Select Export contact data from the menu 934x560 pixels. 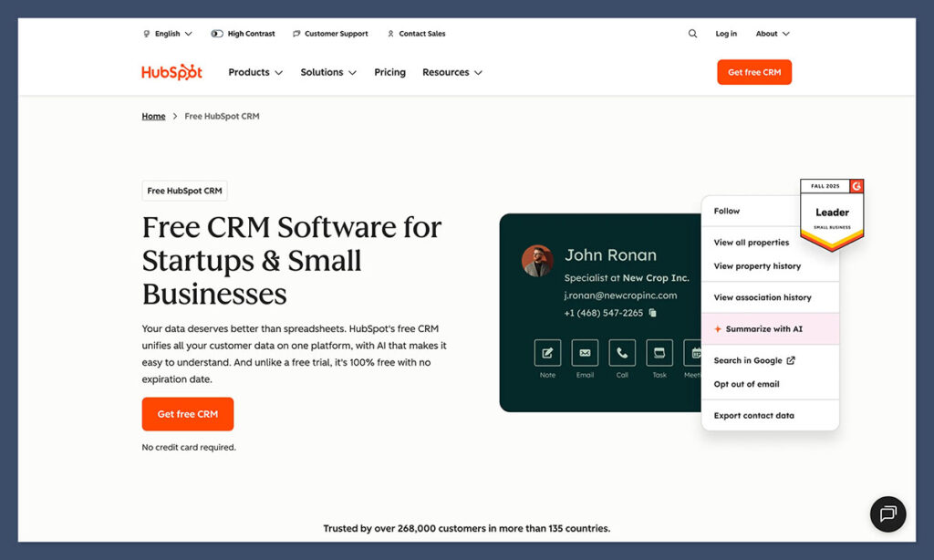pyautogui.click(x=753, y=416)
